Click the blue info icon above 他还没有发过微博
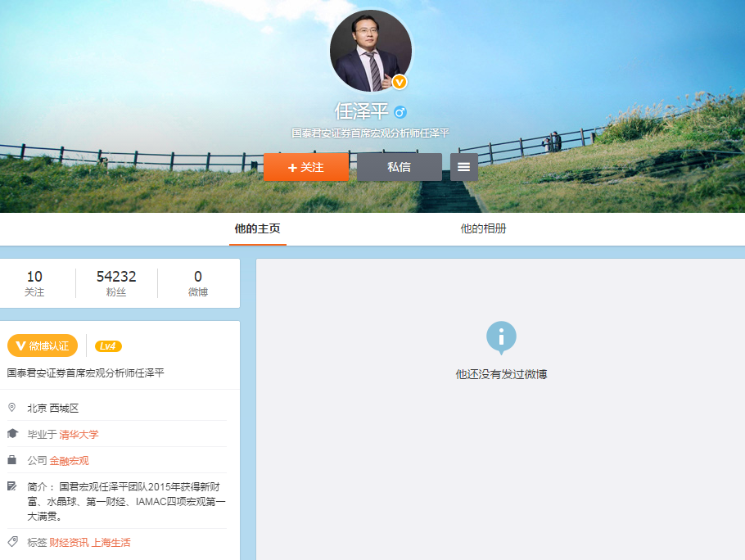The width and height of the screenshot is (745, 560). click(x=501, y=337)
